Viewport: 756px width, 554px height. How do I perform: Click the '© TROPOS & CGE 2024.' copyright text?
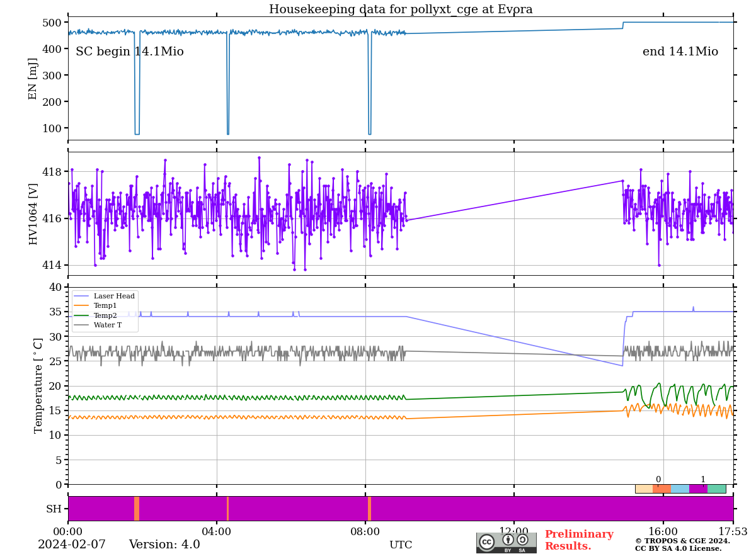(x=682, y=541)
